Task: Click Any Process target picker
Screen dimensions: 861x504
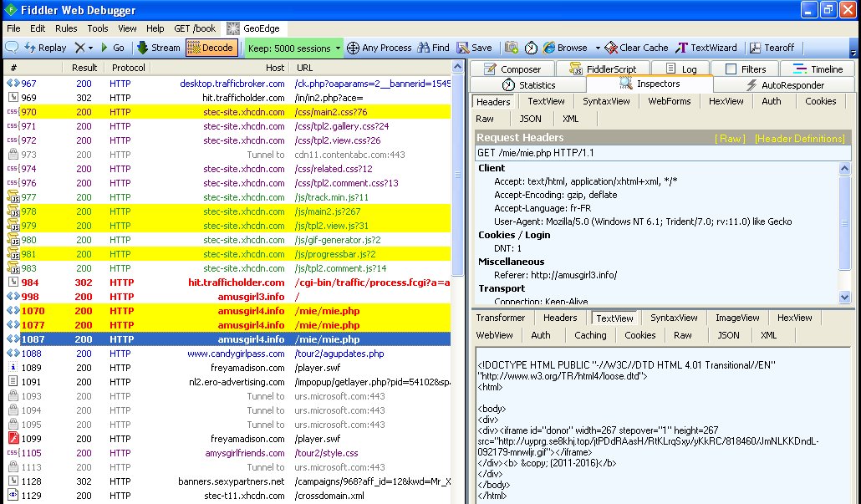Action: pyautogui.click(x=379, y=48)
